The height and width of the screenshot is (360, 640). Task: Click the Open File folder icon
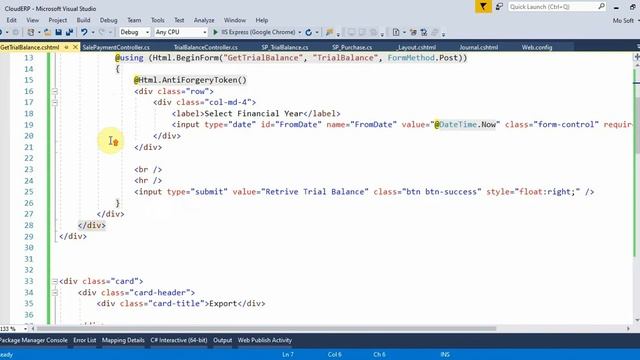(x=47, y=32)
